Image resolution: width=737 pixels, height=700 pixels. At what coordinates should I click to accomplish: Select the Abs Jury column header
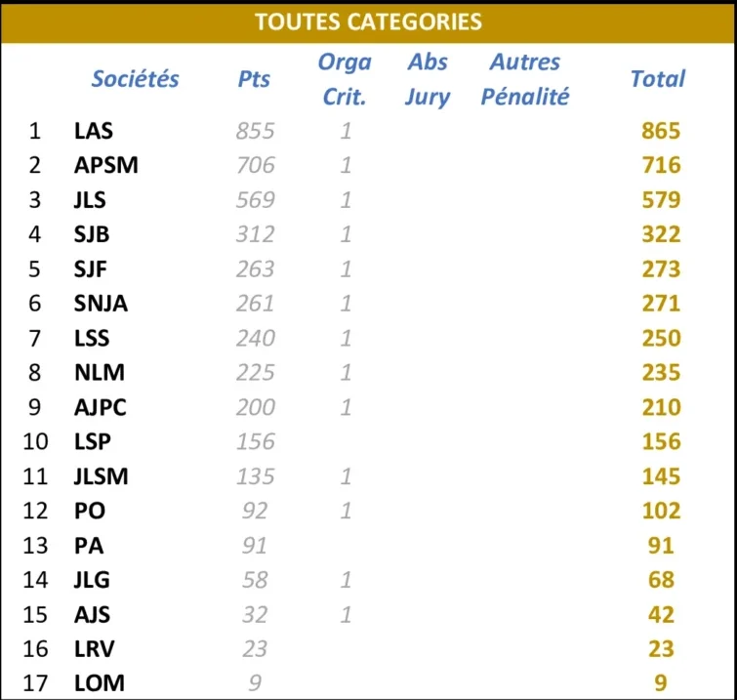click(428, 79)
